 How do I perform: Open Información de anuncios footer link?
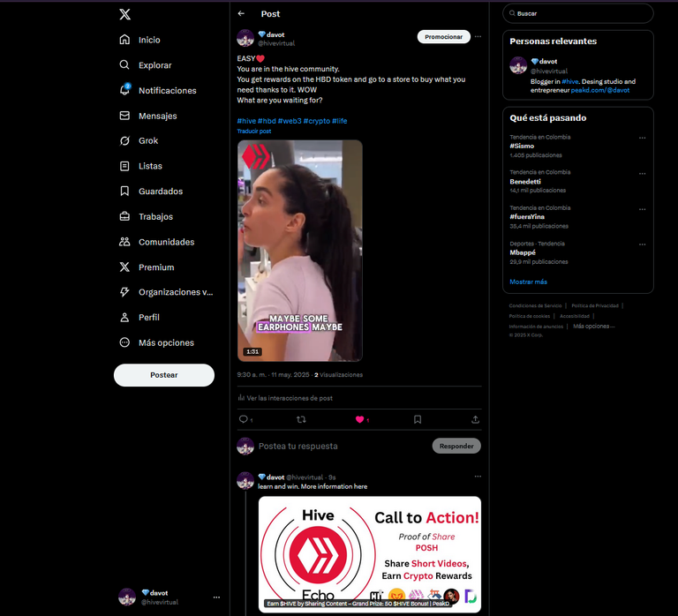point(536,327)
